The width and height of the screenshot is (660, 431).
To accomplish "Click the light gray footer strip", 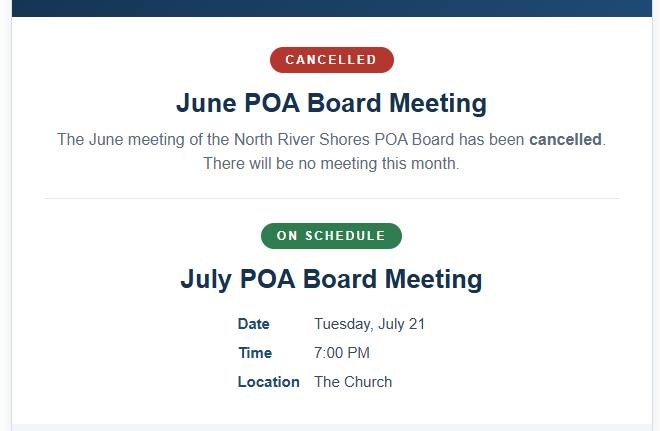I will (x=332, y=428).
